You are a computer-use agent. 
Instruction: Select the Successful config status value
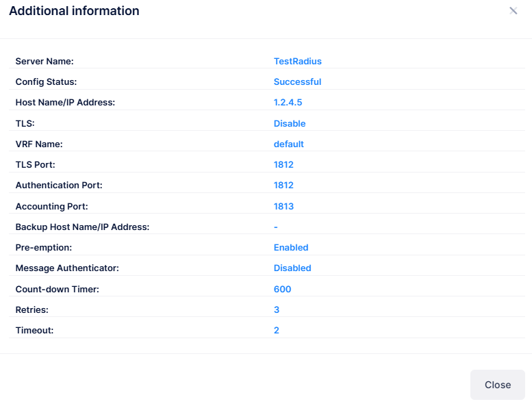point(297,81)
